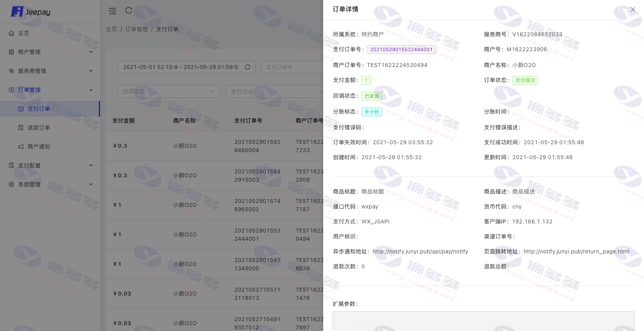Click the client IP 192.166.1.132
This screenshot has width=644, height=331.
532,221
